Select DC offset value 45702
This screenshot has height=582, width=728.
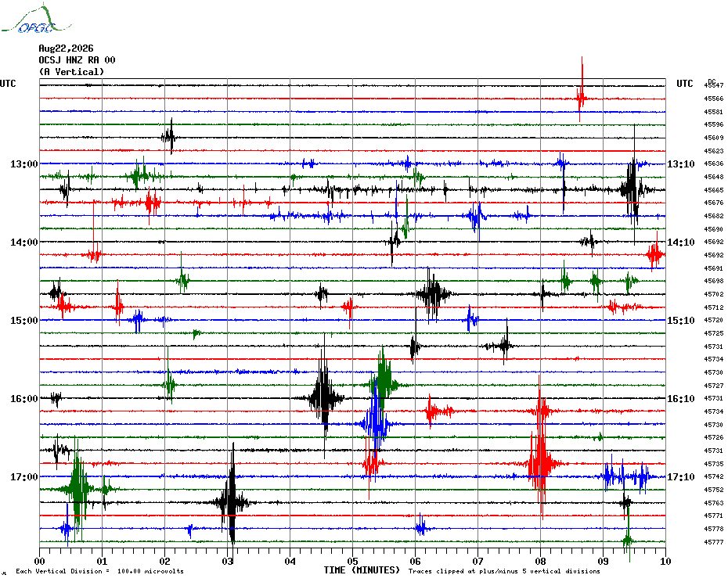(x=714, y=294)
